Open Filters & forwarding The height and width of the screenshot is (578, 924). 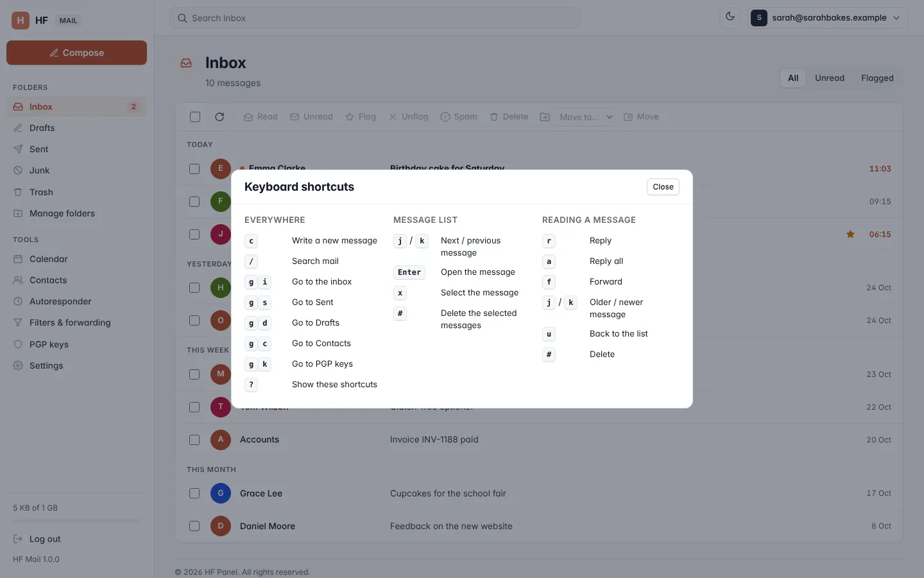coord(76,322)
